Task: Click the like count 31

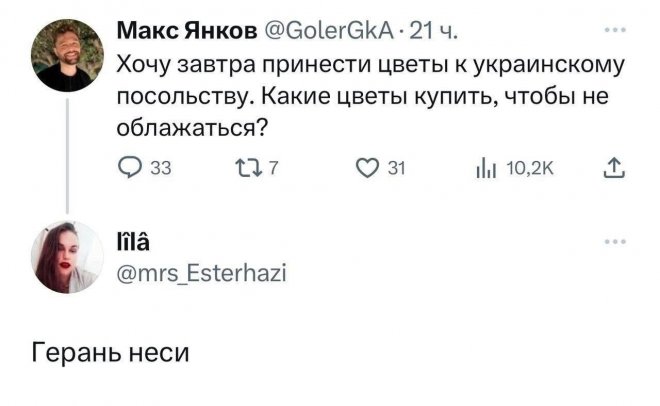Action: point(394,169)
